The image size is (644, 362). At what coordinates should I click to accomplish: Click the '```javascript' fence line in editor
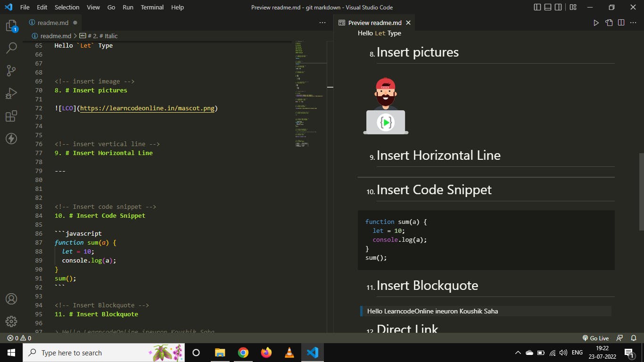(x=78, y=234)
